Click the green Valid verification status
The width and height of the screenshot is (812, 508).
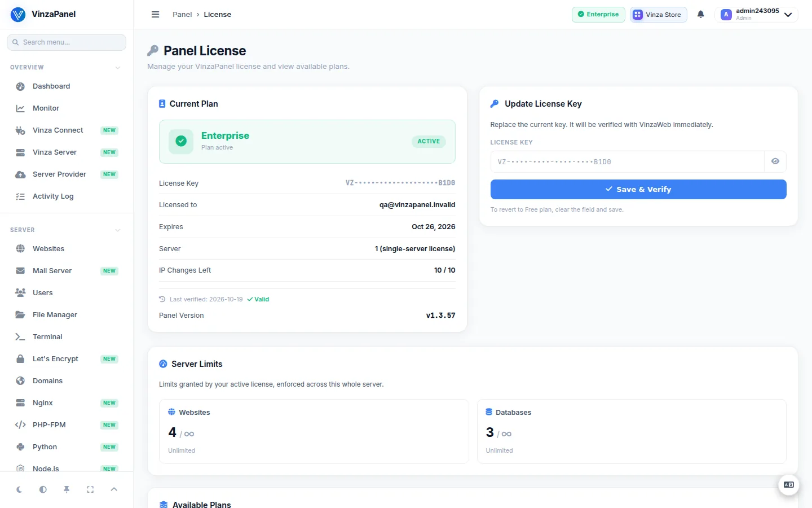258,300
